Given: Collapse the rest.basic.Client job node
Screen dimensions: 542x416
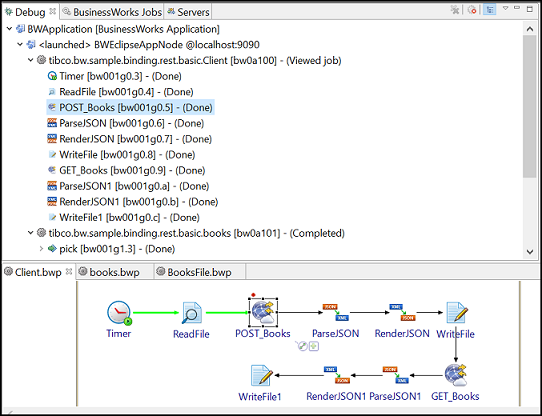Looking at the screenshot, I should [30, 60].
